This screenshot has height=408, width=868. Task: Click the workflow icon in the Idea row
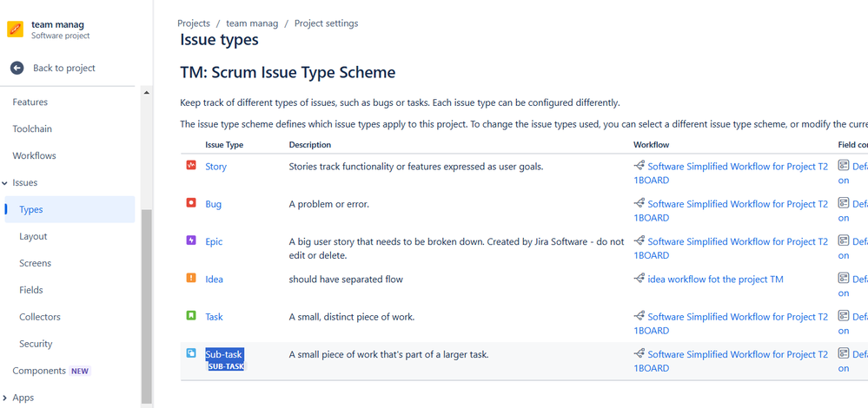pos(639,279)
